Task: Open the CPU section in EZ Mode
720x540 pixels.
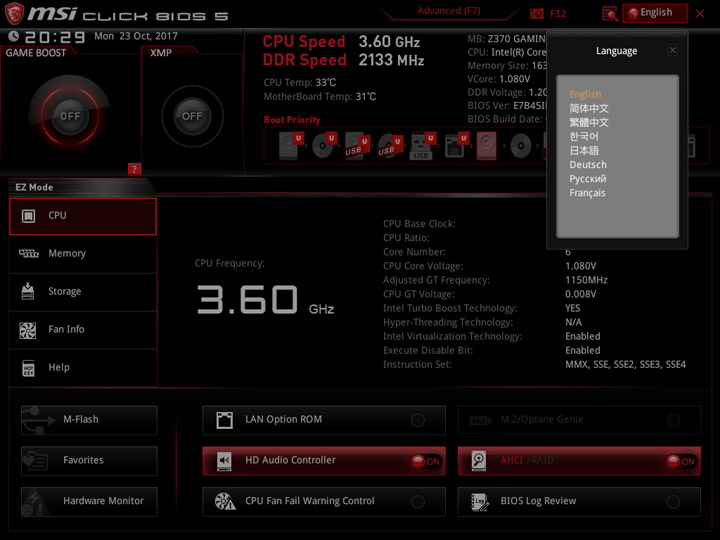Action: (83, 216)
